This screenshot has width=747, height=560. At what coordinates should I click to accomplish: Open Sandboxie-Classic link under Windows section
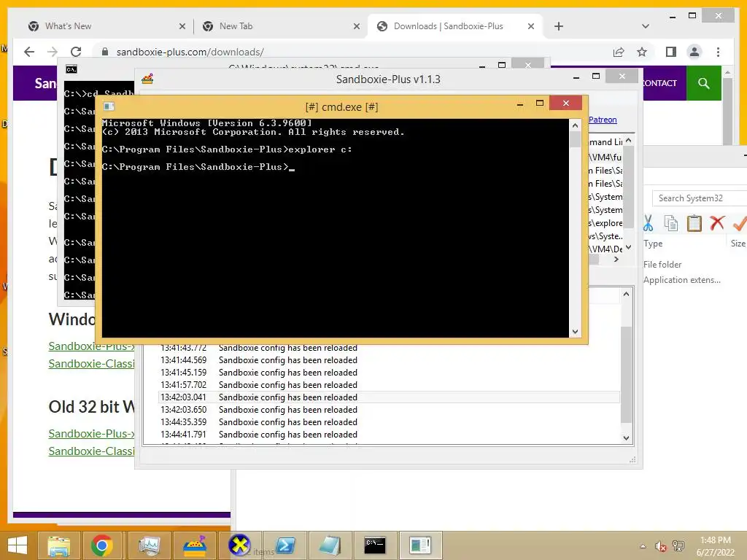(x=91, y=364)
